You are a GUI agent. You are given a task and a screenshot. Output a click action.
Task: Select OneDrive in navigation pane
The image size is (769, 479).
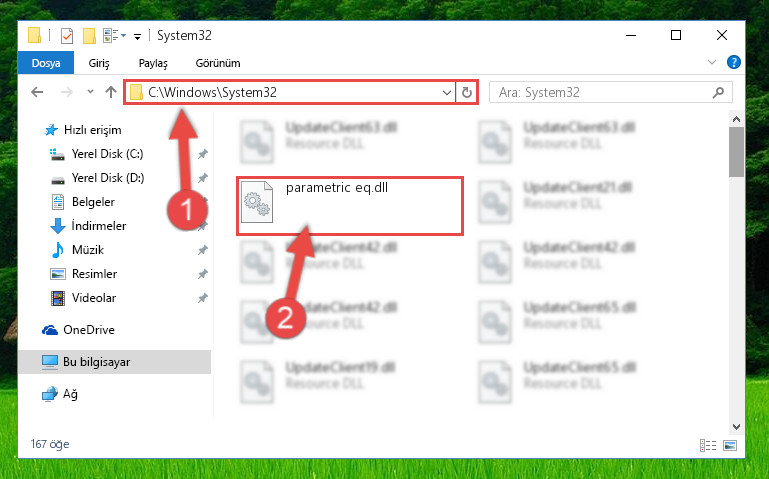(89, 329)
